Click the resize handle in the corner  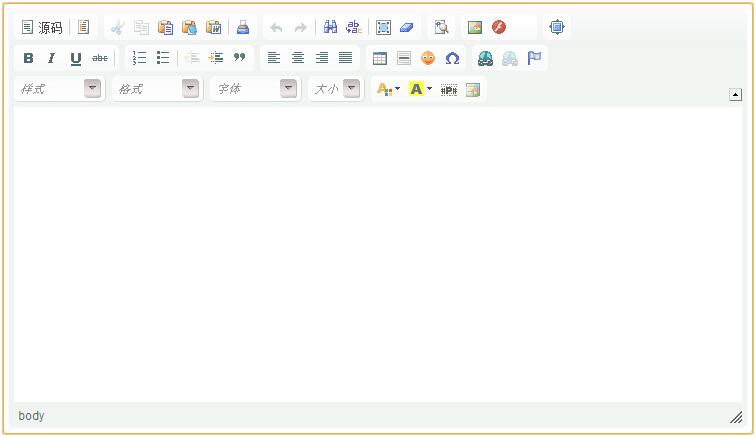click(736, 417)
